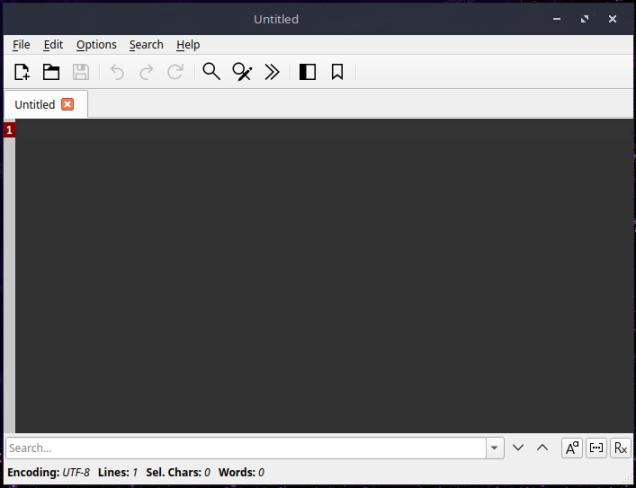636x488 pixels.
Task: Open the Edit menu
Action: (x=53, y=45)
